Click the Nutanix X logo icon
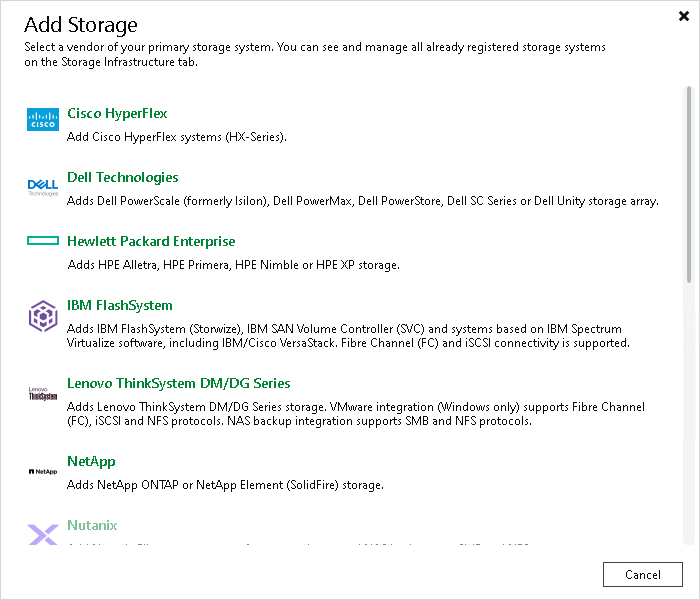The height and width of the screenshot is (600, 700). (x=43, y=534)
